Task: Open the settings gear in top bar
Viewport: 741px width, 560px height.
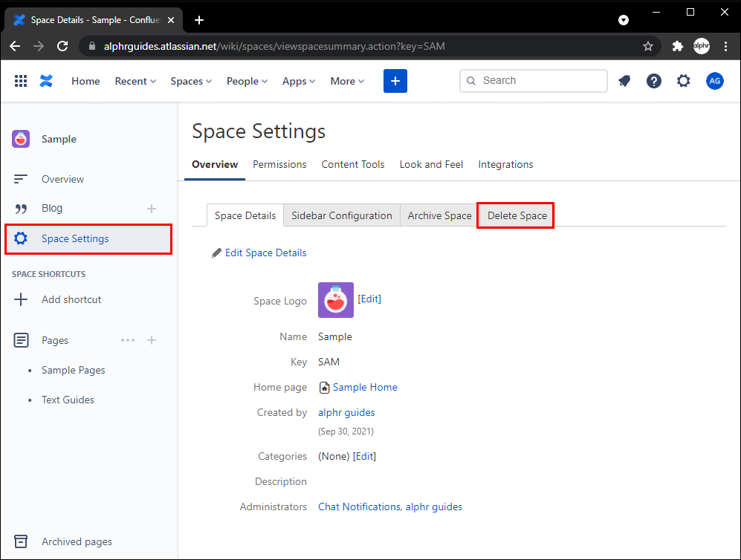Action: click(x=684, y=81)
